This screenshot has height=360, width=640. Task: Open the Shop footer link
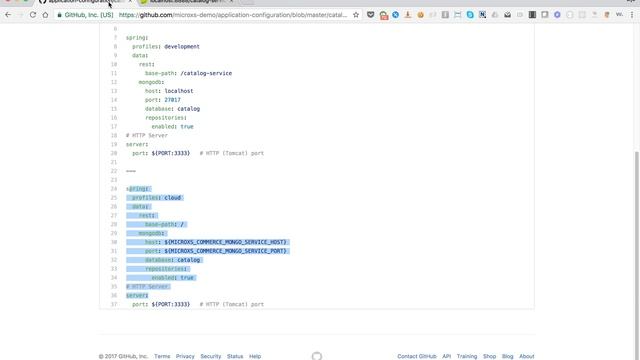tap(489, 356)
